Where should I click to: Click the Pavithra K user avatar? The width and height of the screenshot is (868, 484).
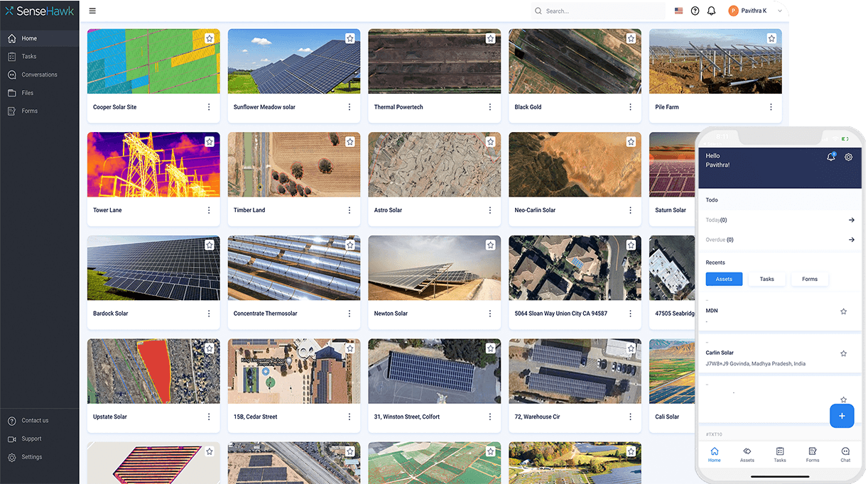click(x=733, y=11)
